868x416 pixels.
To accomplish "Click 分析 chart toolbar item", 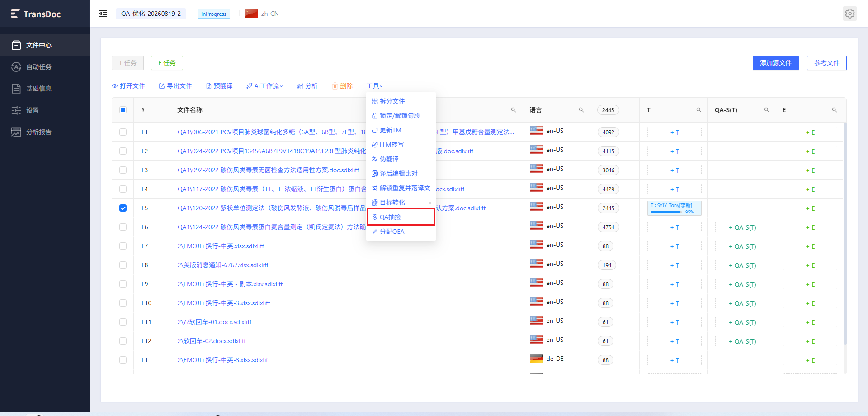I will [307, 86].
